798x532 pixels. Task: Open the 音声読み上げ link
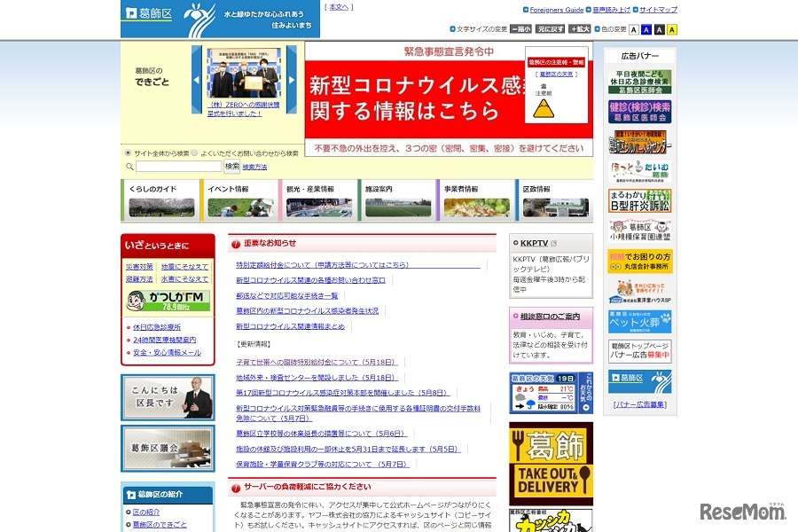pyautogui.click(x=611, y=10)
